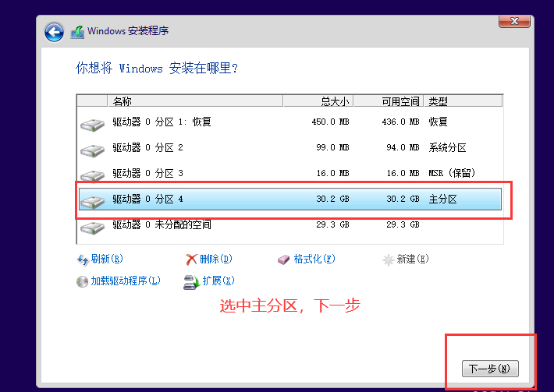The width and height of the screenshot is (554, 392).
Task: Click 29.3 GB total size of unallocated space
Action: tap(332, 224)
